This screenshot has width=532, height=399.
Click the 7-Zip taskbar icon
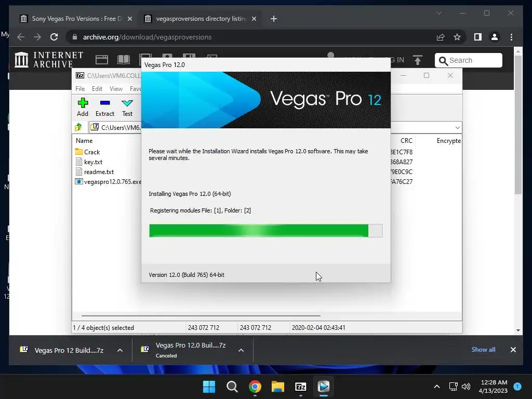coord(301,387)
